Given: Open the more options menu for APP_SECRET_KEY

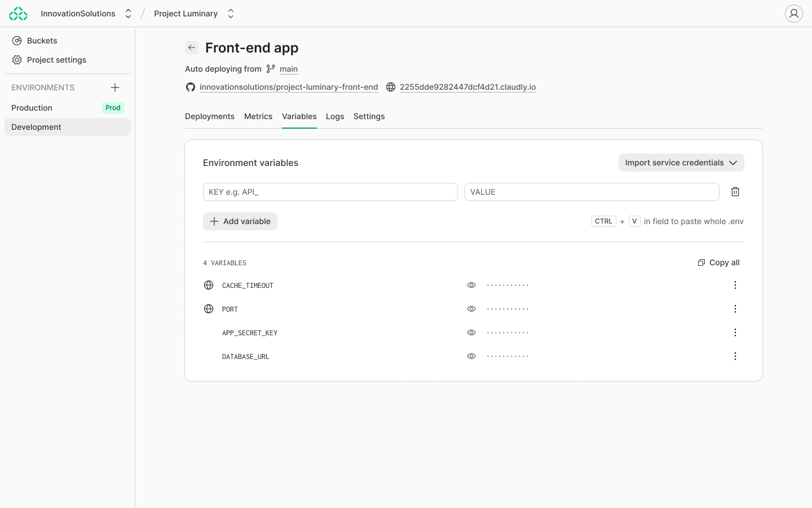Looking at the screenshot, I should tap(735, 332).
